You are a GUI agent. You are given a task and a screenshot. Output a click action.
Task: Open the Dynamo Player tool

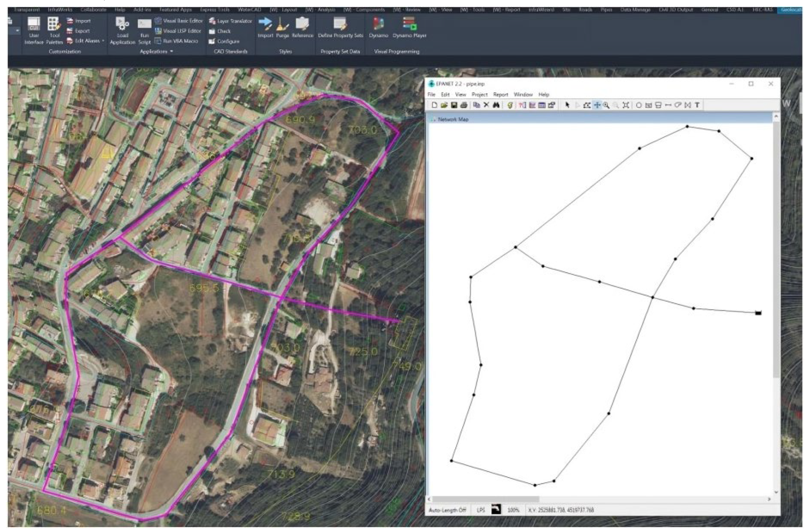coord(409,29)
